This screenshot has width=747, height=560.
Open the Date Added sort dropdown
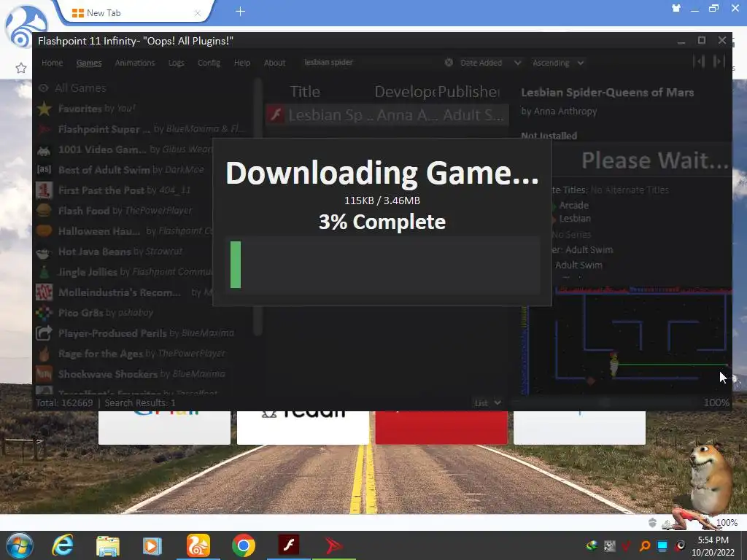coord(490,63)
